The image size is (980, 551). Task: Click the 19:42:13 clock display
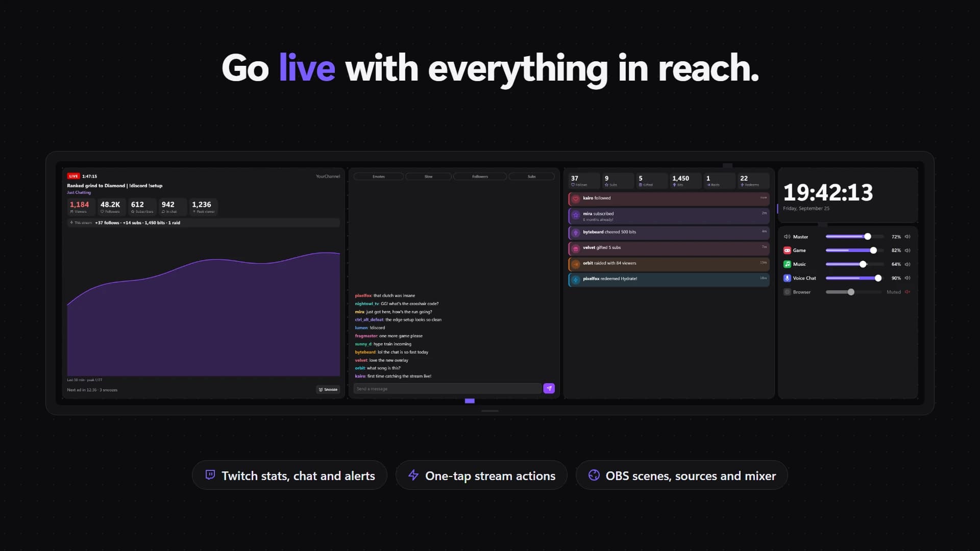coord(828,192)
